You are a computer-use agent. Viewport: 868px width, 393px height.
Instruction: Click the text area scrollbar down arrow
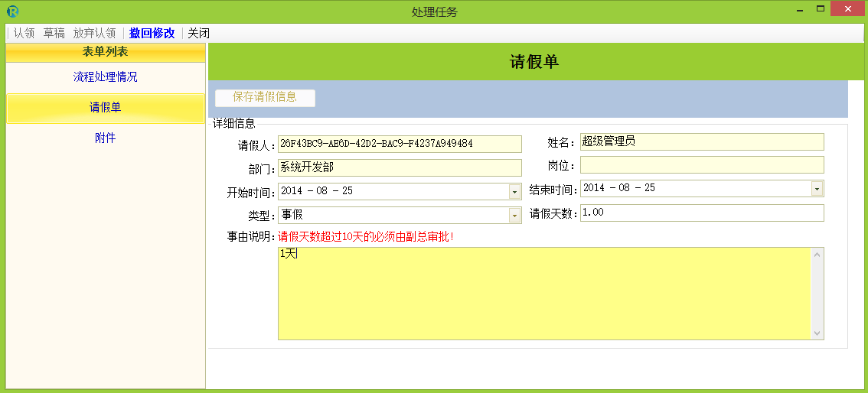[817, 333]
